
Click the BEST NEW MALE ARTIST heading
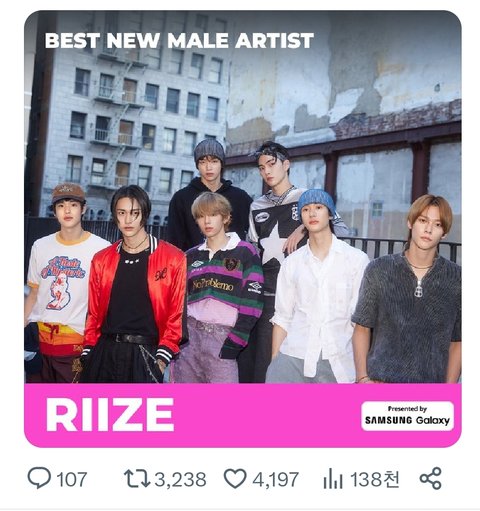pyautogui.click(x=179, y=40)
